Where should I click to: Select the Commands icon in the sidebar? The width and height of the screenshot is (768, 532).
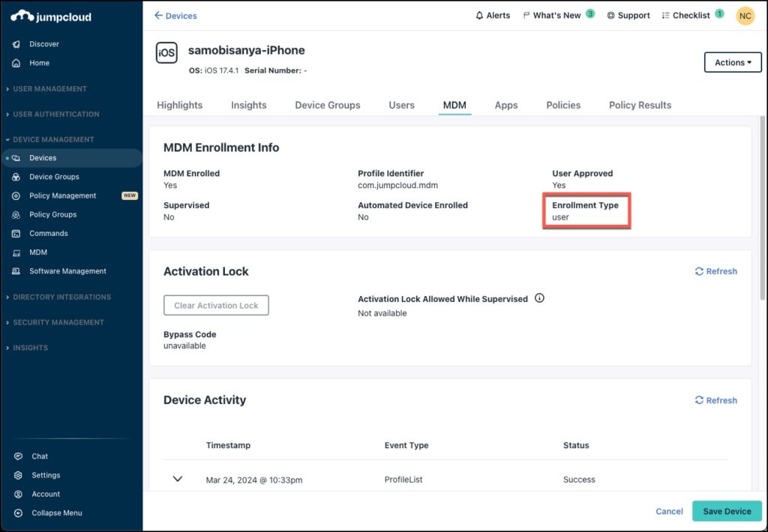[x=49, y=233]
